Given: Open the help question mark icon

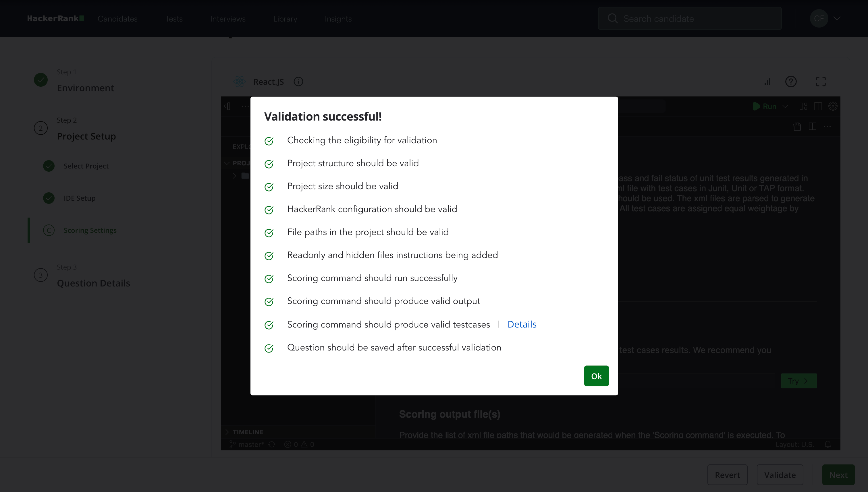Looking at the screenshot, I should tap(790, 82).
